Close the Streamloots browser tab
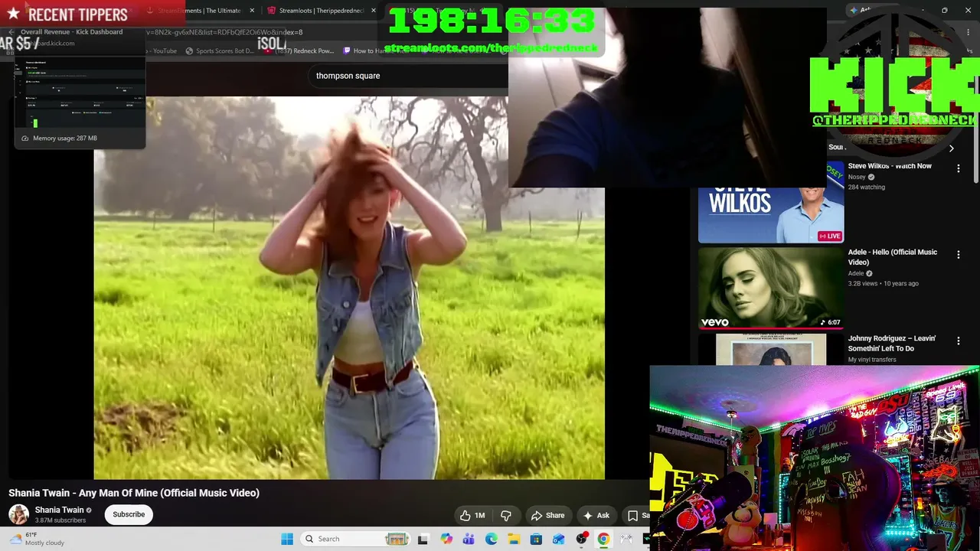980x551 pixels. 374,11
